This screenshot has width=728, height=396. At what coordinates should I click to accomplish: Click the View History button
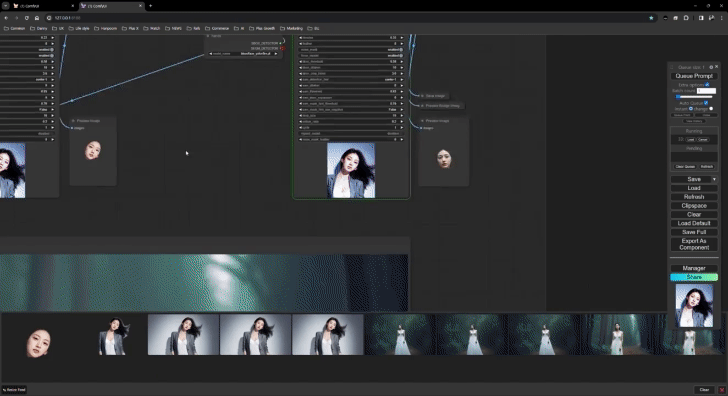point(694,121)
